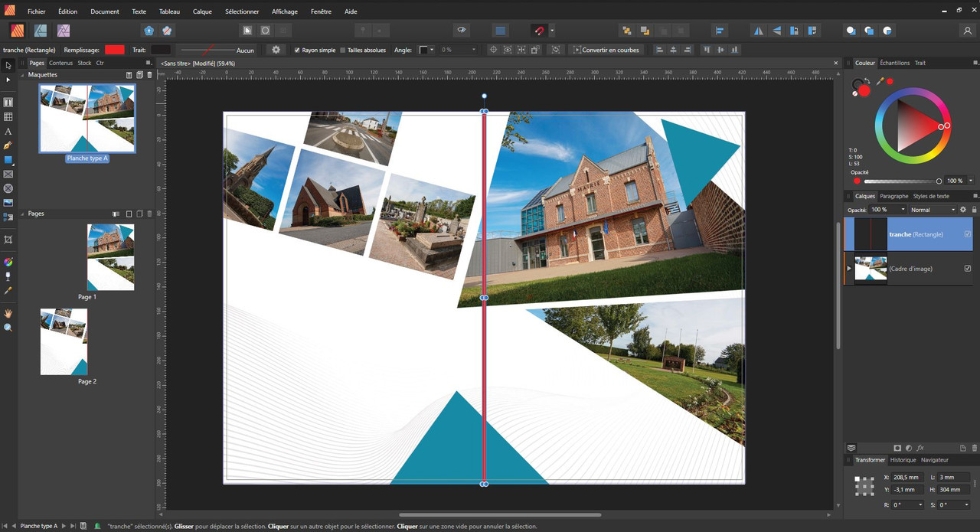Viewport: 980px width, 532px height.
Task: Click the H height field 304 mm
Action: [x=954, y=489]
